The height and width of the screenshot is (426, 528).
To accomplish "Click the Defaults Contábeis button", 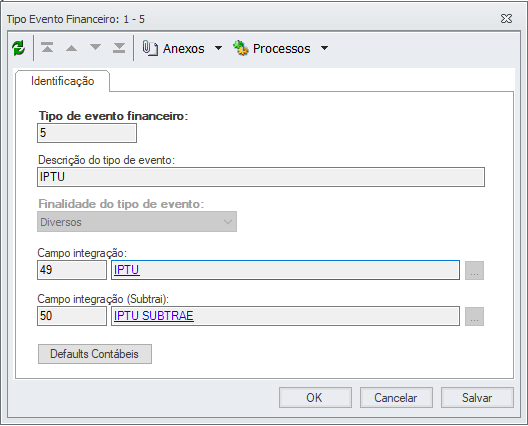I will [95, 354].
